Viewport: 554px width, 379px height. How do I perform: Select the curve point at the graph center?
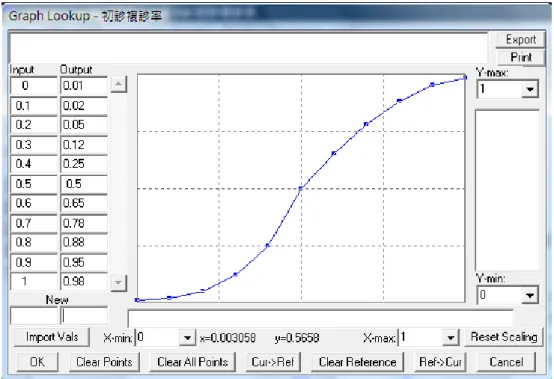301,189
